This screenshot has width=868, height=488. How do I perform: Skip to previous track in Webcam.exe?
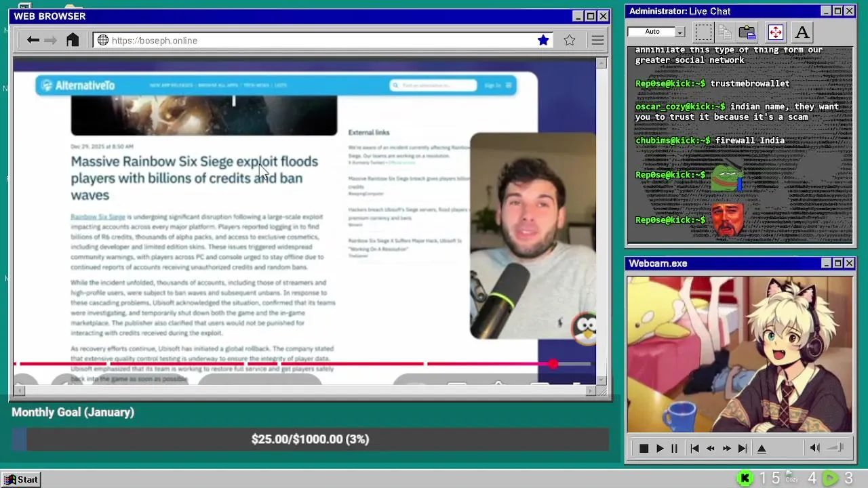[694, 448]
